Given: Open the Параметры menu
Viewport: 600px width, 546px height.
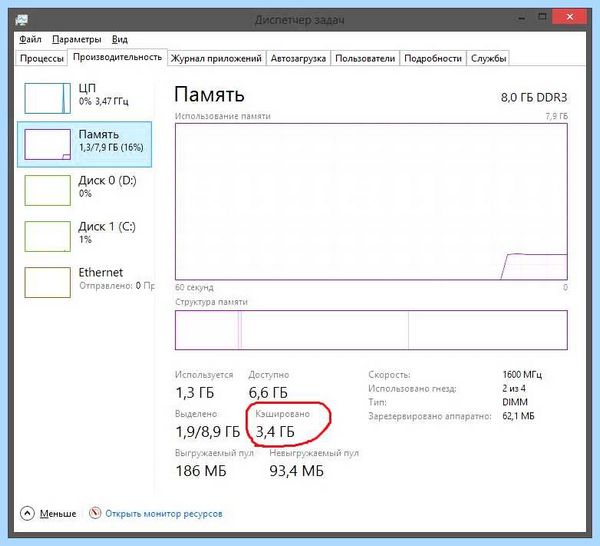Looking at the screenshot, I should [x=77, y=39].
